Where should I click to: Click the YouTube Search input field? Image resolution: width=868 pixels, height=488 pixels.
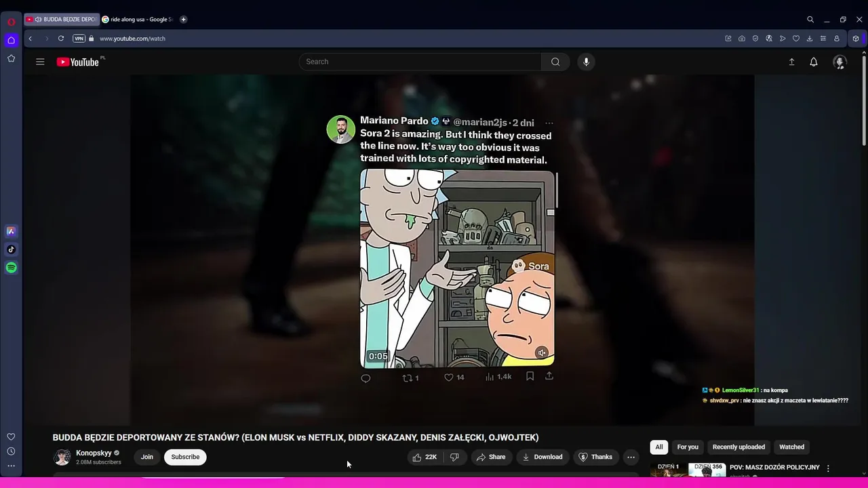click(x=420, y=62)
